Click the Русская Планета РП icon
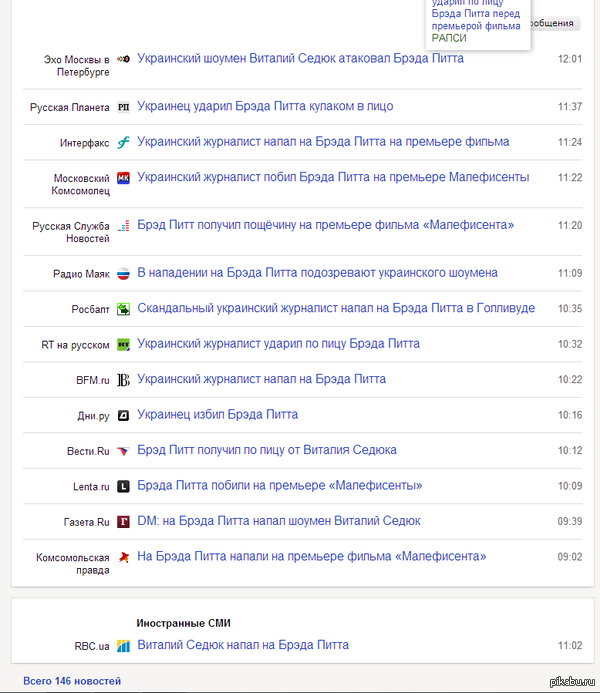This screenshot has height=693, width=600. tap(124, 106)
